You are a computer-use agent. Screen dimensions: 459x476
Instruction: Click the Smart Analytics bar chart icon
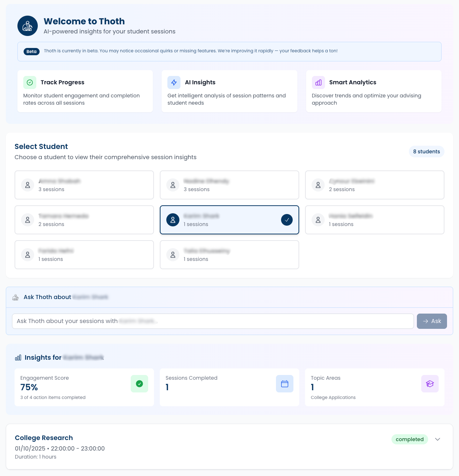318,82
